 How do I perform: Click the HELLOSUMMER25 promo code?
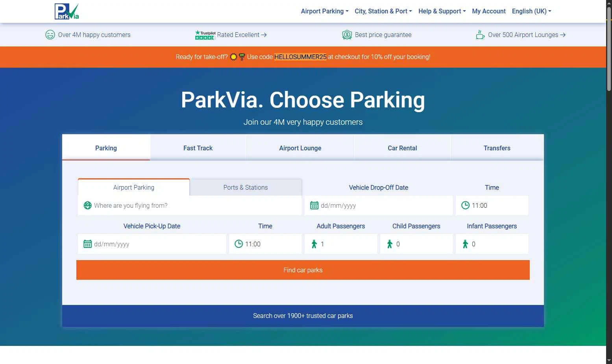300,57
